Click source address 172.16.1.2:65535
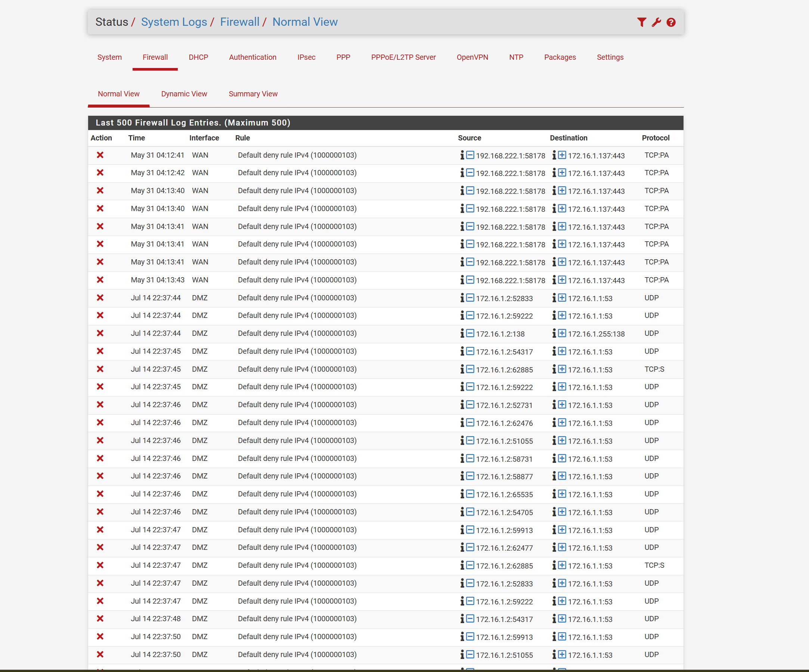809x672 pixels. point(504,495)
